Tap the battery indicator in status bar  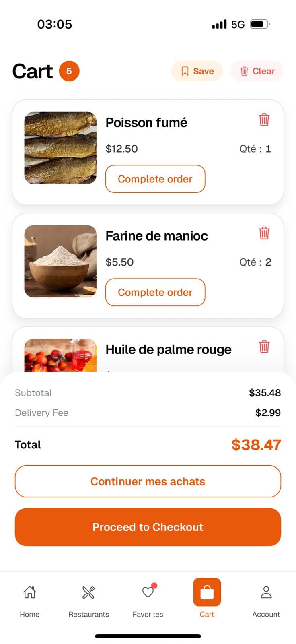(259, 24)
